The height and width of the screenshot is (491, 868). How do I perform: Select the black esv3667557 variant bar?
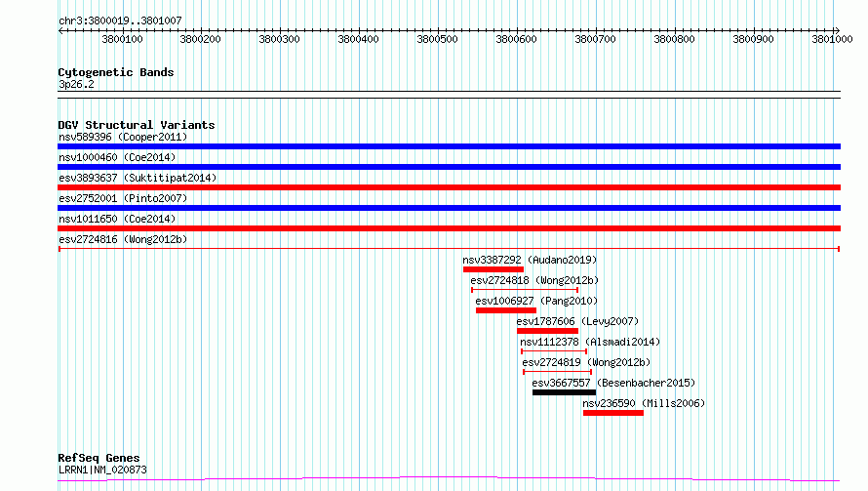pyautogui.click(x=564, y=392)
